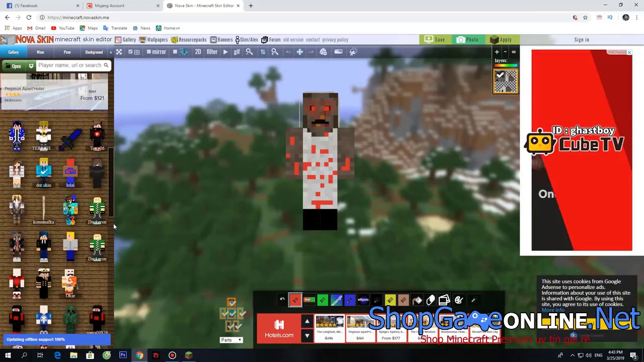Choose the ellipsis drawing tool
Image resolution: width=644 pixels, height=362 pixels.
(x=363, y=300)
